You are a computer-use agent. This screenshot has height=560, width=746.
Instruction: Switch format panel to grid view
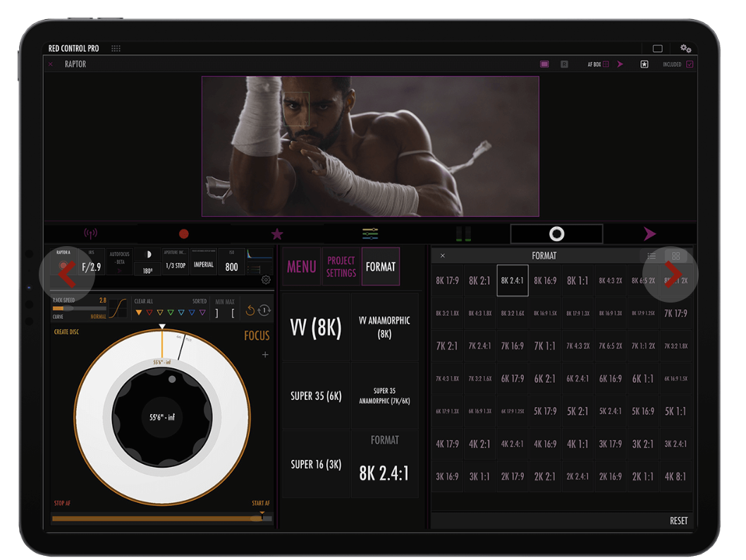click(x=675, y=256)
